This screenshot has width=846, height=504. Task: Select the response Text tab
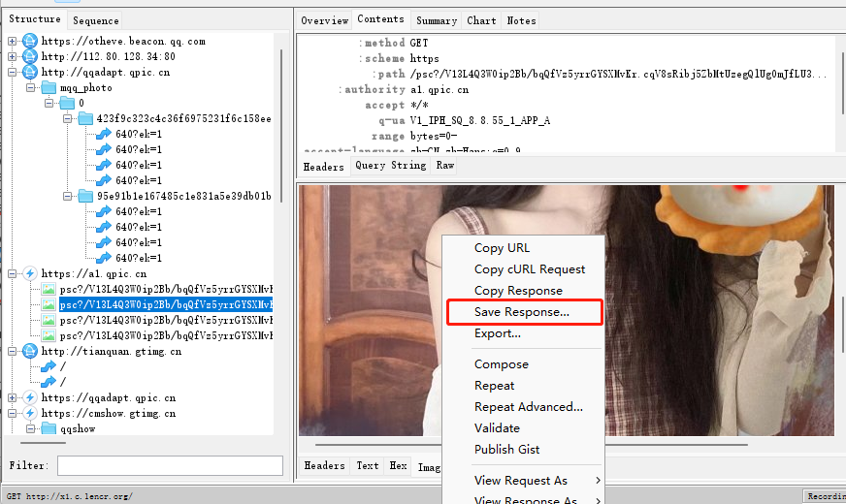(368, 466)
